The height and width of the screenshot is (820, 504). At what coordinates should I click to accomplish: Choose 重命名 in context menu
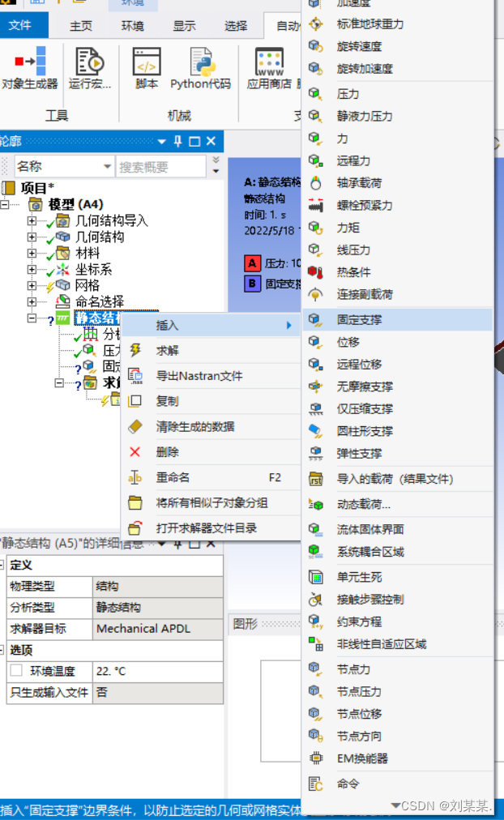tap(210, 477)
